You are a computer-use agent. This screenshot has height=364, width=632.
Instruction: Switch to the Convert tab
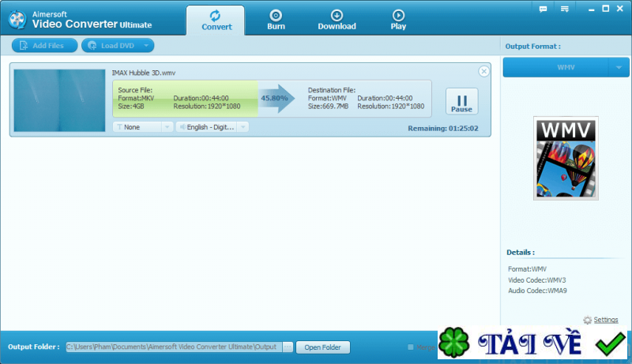point(215,21)
